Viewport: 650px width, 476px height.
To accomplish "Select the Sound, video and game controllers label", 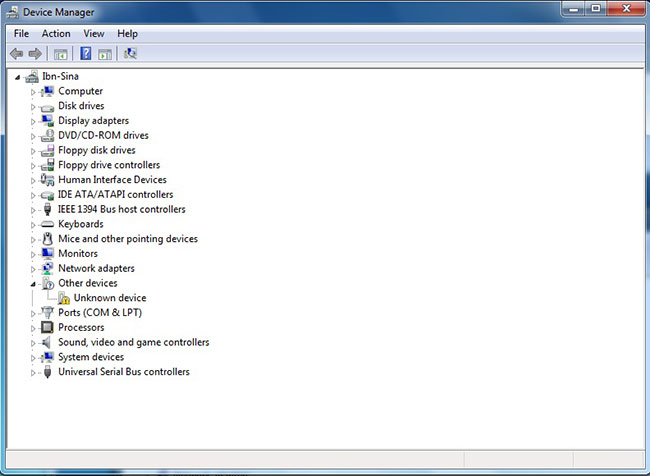I will pos(133,342).
